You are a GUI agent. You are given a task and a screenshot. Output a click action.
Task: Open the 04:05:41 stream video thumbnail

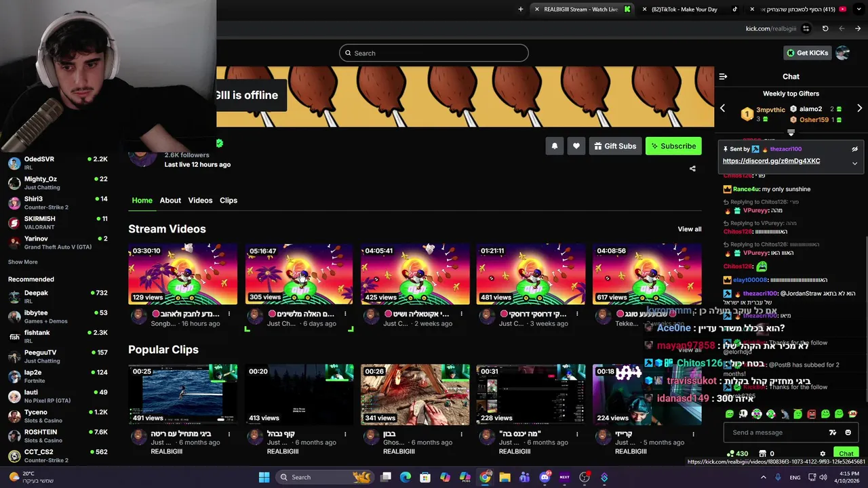pos(415,274)
